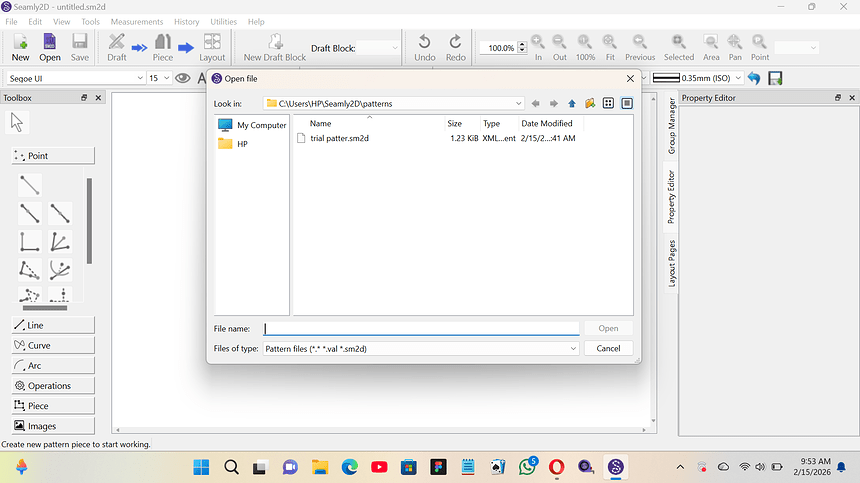Open the Segoe UI font dropdown

click(140, 78)
